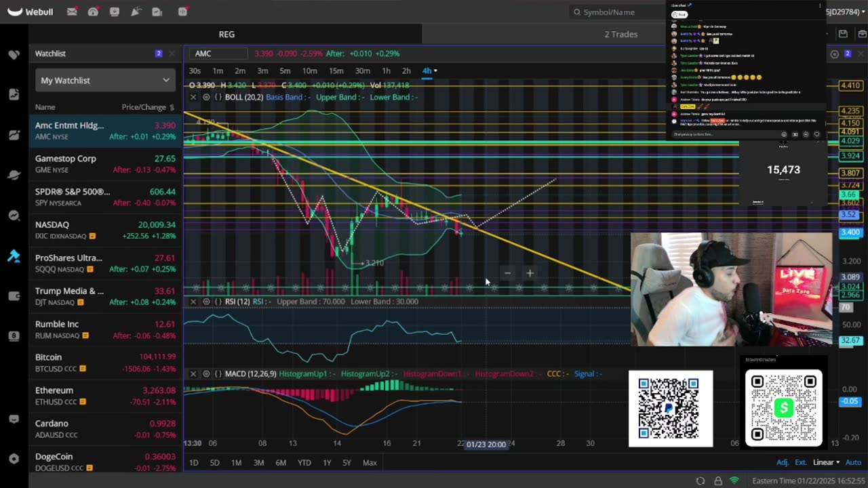Set chart range to Max
868x488 pixels.
click(x=370, y=462)
